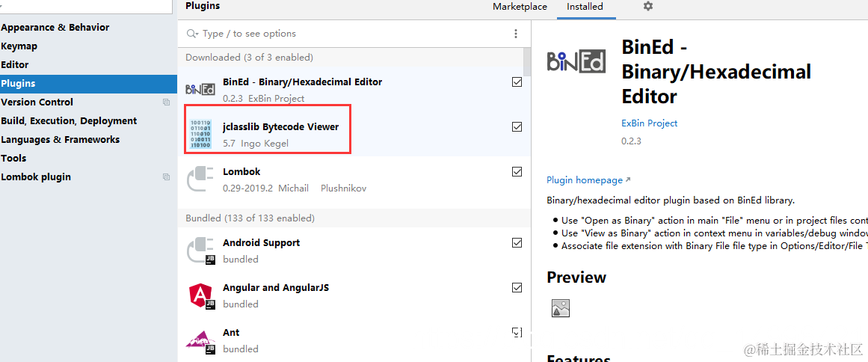This screenshot has width=868, height=362.
Task: Click the jclasslib Bytecode Viewer plugin icon
Action: pyautogui.click(x=200, y=135)
